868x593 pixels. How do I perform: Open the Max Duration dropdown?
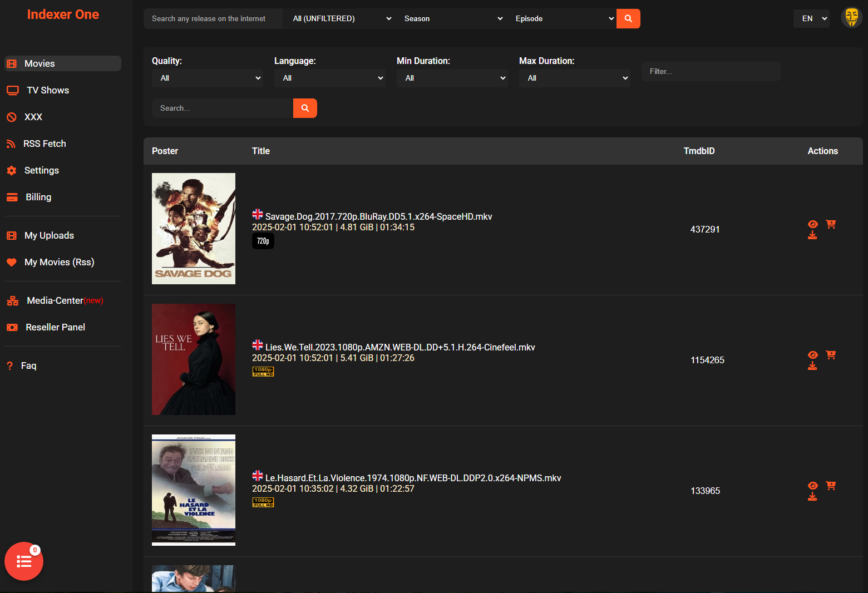pos(575,78)
